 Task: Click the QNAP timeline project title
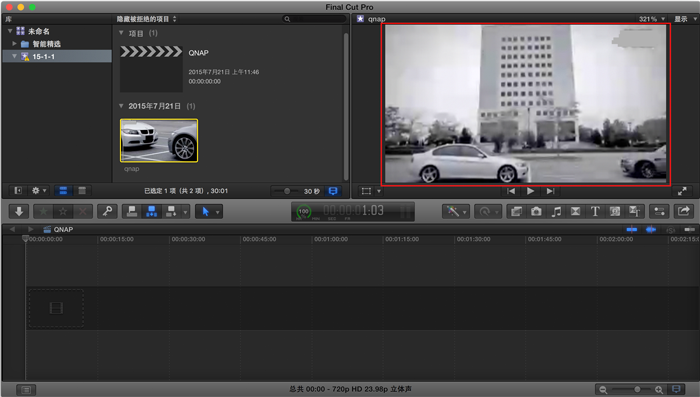(x=63, y=229)
